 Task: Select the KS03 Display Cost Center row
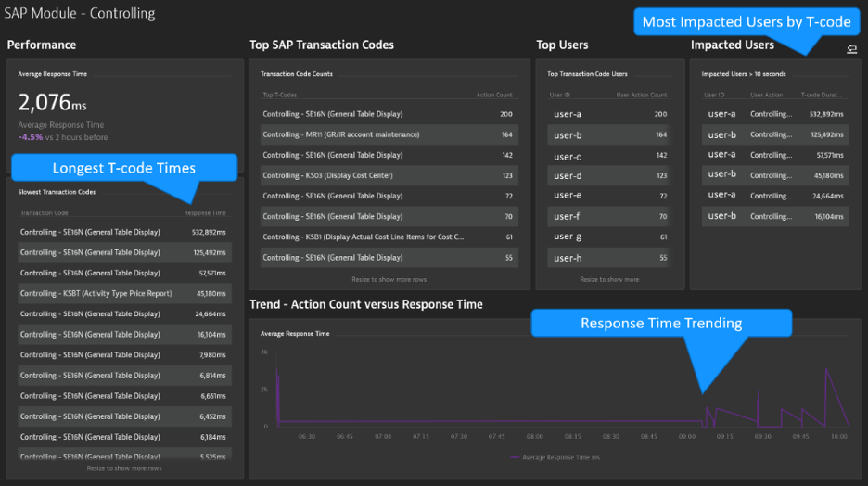point(389,175)
